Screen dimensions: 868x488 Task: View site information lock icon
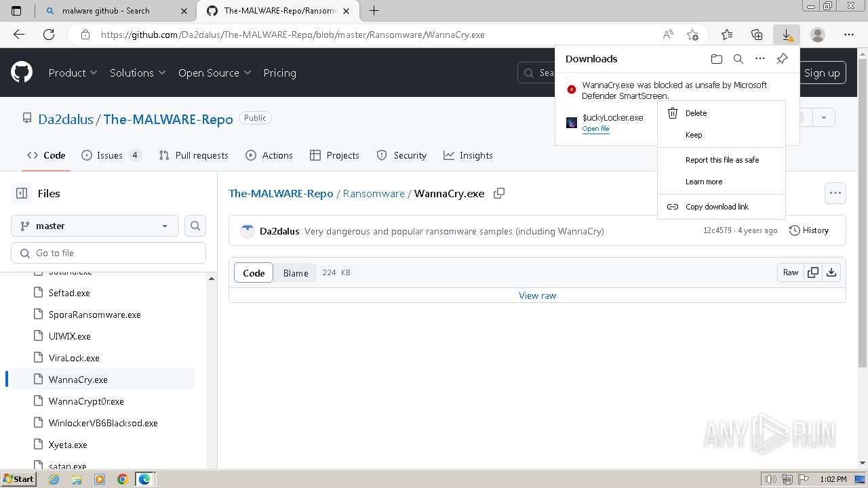pyautogui.click(x=85, y=35)
